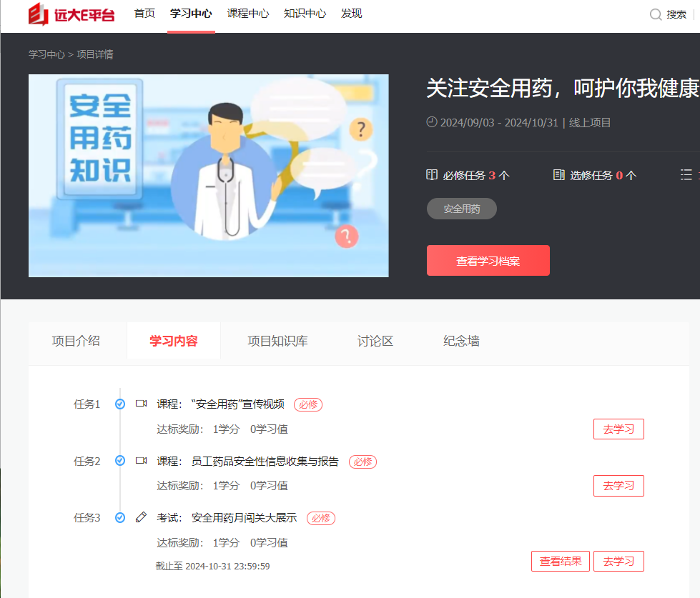
Task: Click 查看结果 for the 任务3 exam
Action: click(x=560, y=561)
